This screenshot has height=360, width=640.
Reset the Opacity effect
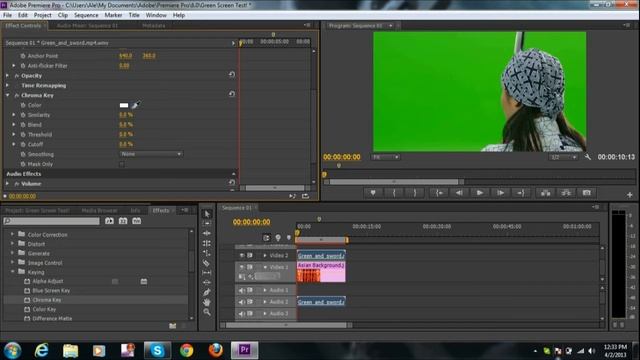[x=232, y=74]
